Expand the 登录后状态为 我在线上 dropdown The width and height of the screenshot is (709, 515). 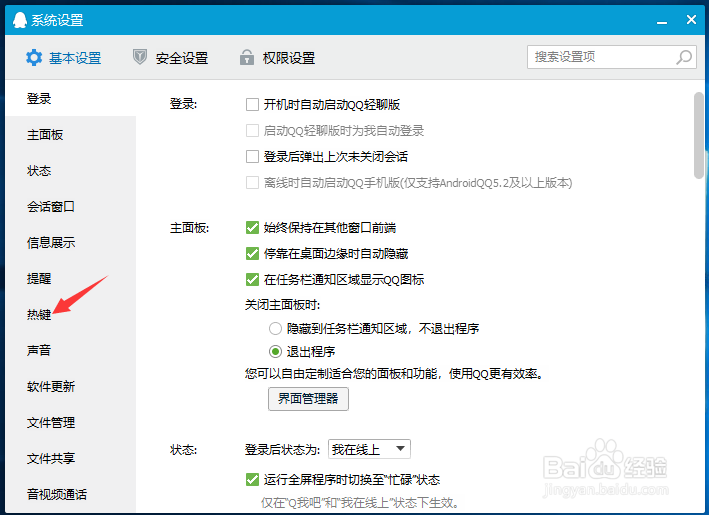click(369, 449)
